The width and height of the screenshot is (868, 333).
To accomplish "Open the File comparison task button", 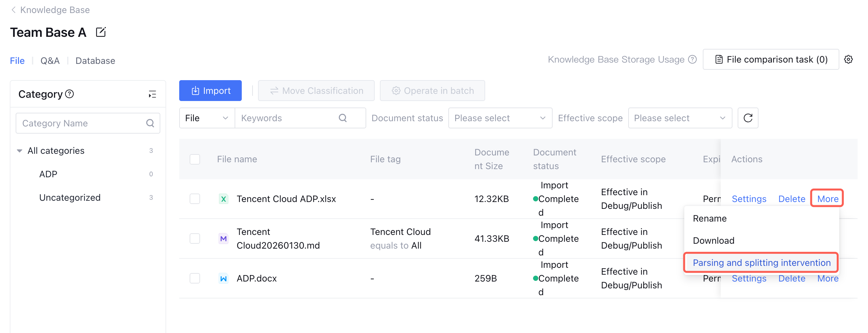I will pos(770,60).
